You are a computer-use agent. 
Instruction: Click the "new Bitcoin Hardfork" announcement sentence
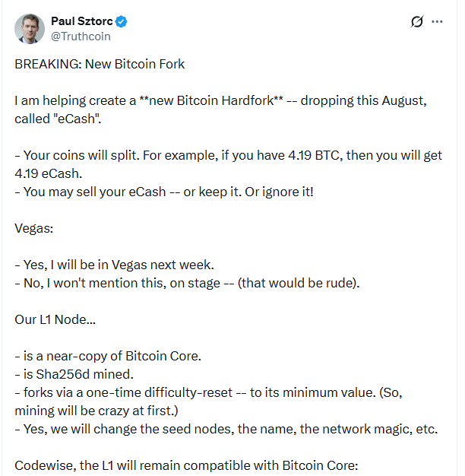pyautogui.click(x=223, y=101)
